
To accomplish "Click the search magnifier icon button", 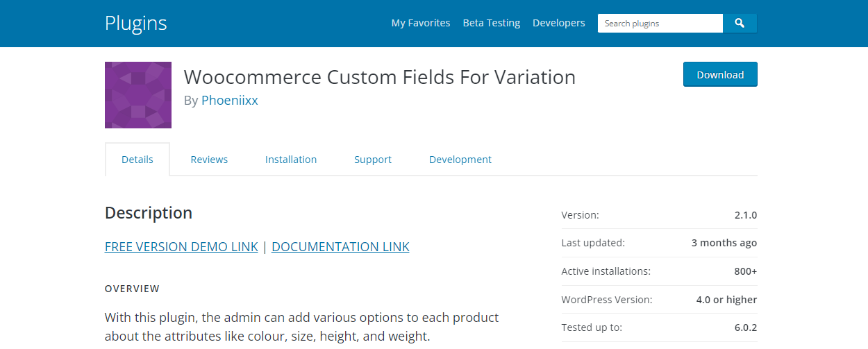I will (x=740, y=23).
